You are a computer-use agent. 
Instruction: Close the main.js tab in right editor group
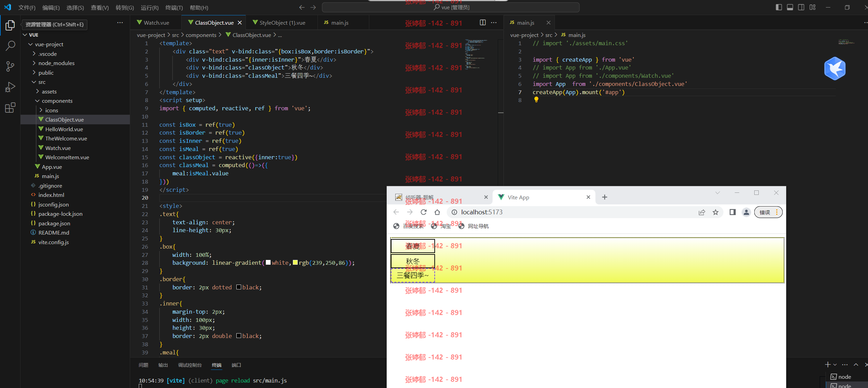[548, 23]
